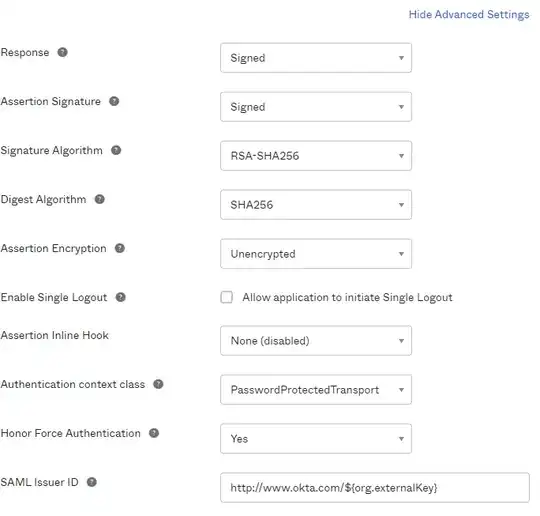Click Digest Algorithm question mark icon
The height and width of the screenshot is (516, 540).
click(100, 199)
